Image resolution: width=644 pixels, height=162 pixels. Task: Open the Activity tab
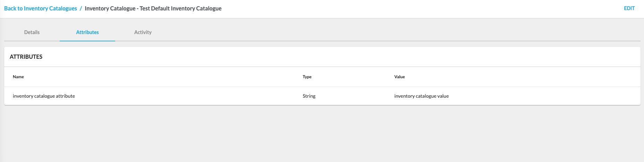143,32
